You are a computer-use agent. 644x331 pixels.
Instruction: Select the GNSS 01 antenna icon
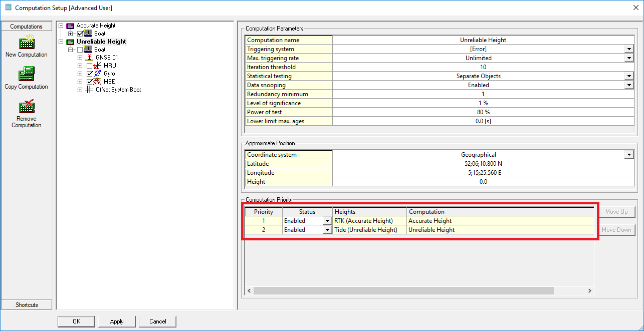tap(89, 58)
